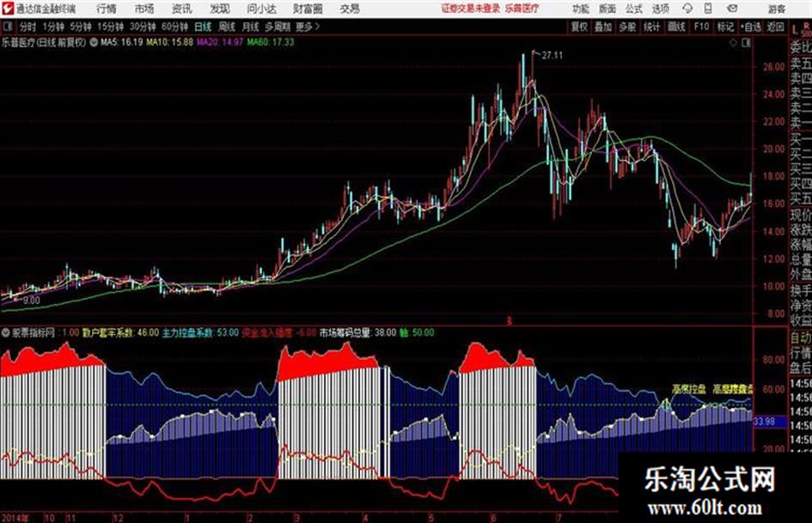Click the 散户套牢系数 indicator label
Image resolution: width=812 pixels, height=523 pixels.
click(x=107, y=333)
